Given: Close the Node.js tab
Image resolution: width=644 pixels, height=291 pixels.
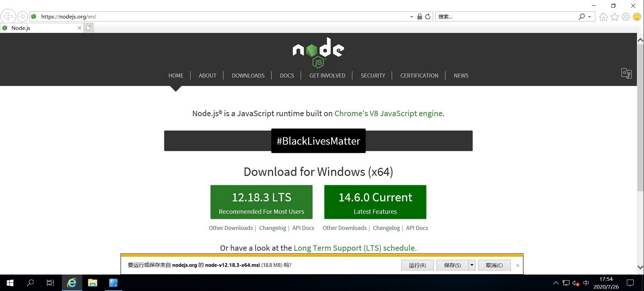Looking at the screenshot, I should [80, 28].
